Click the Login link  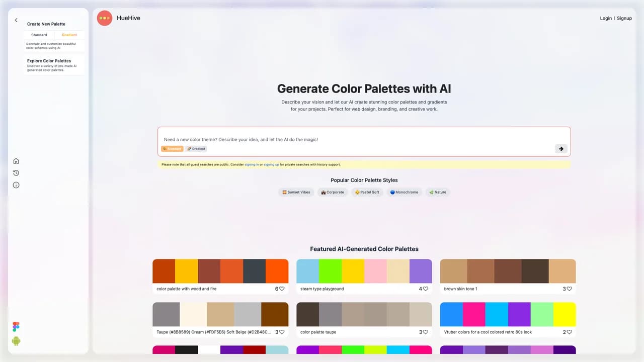[606, 18]
